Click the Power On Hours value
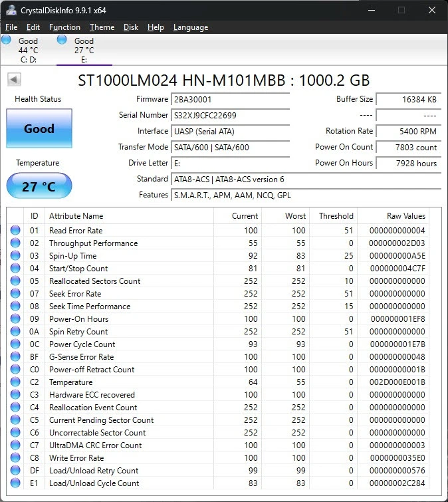 coord(409,164)
